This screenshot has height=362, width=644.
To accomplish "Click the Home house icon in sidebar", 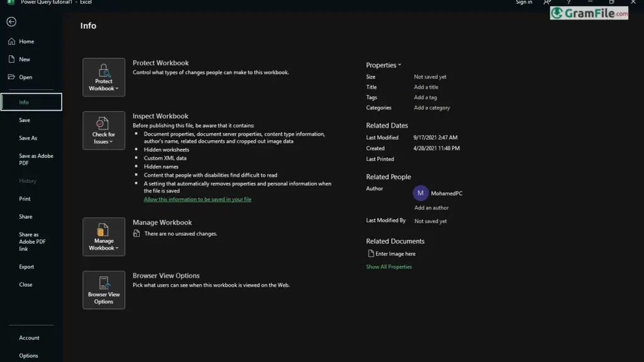I will click(11, 41).
